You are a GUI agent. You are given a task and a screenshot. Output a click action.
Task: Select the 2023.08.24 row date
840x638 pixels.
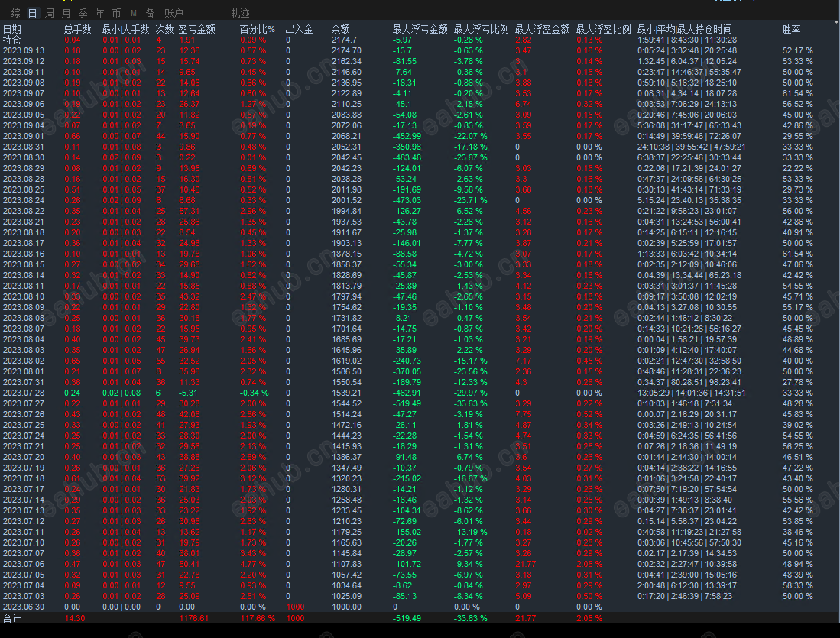(x=24, y=200)
